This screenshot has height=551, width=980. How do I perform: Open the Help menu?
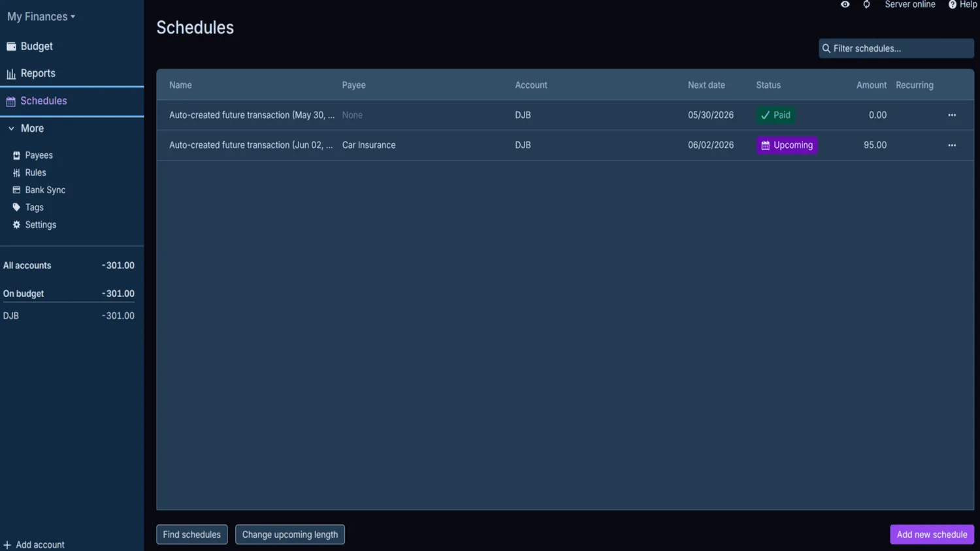tap(962, 5)
